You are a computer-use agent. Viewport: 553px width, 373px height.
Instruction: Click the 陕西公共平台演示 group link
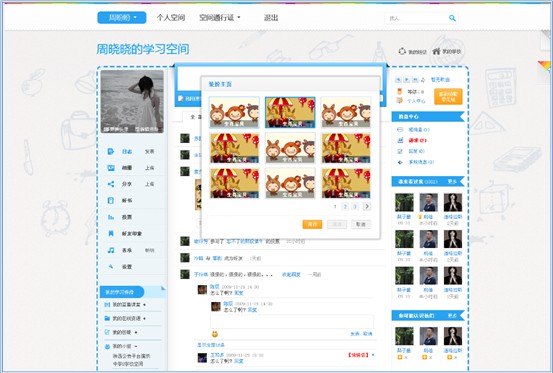[131, 356]
